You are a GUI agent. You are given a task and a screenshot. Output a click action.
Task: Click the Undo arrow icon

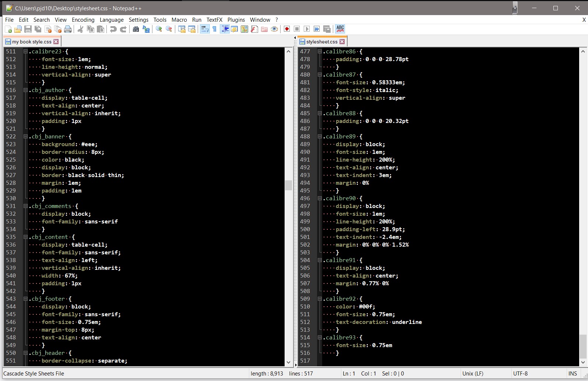tap(113, 29)
